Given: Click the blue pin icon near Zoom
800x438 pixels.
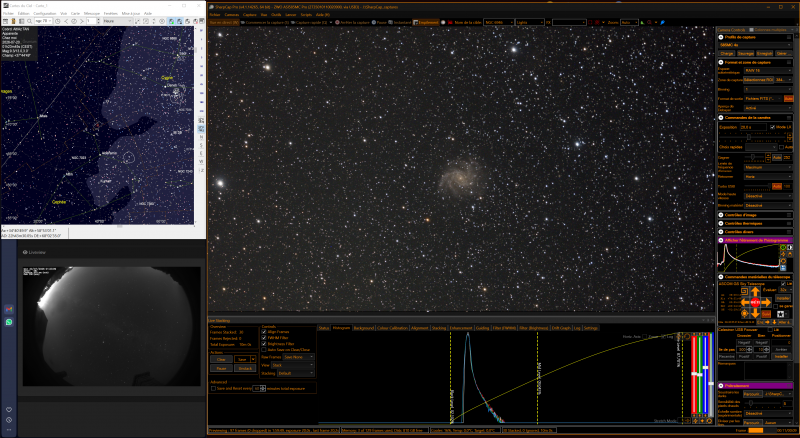Looking at the screenshot, I should 662,22.
